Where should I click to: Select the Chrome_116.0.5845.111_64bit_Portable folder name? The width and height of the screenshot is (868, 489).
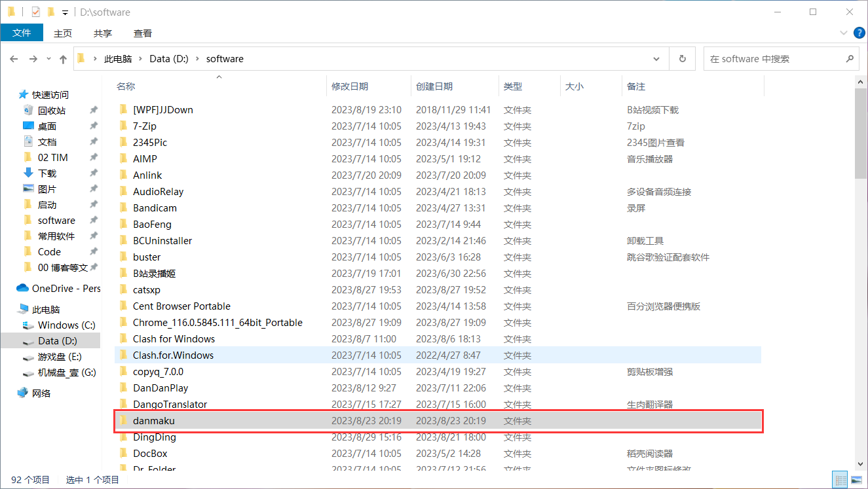pyautogui.click(x=217, y=323)
